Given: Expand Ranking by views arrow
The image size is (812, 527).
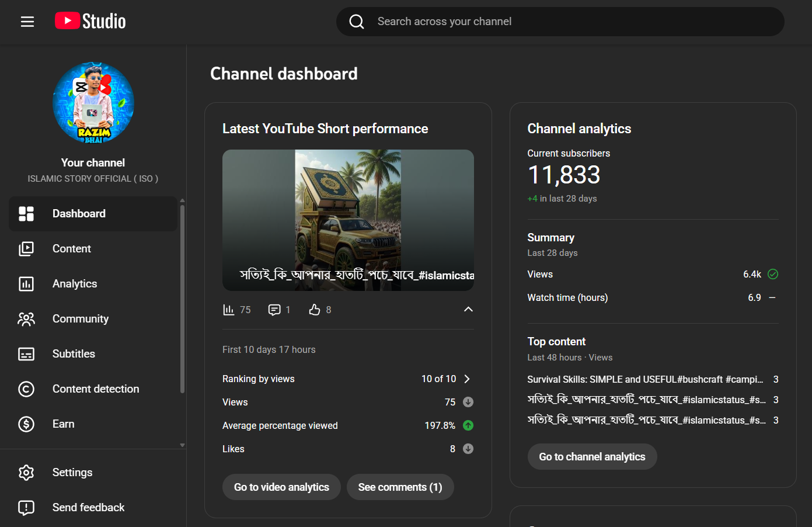Looking at the screenshot, I should point(467,379).
